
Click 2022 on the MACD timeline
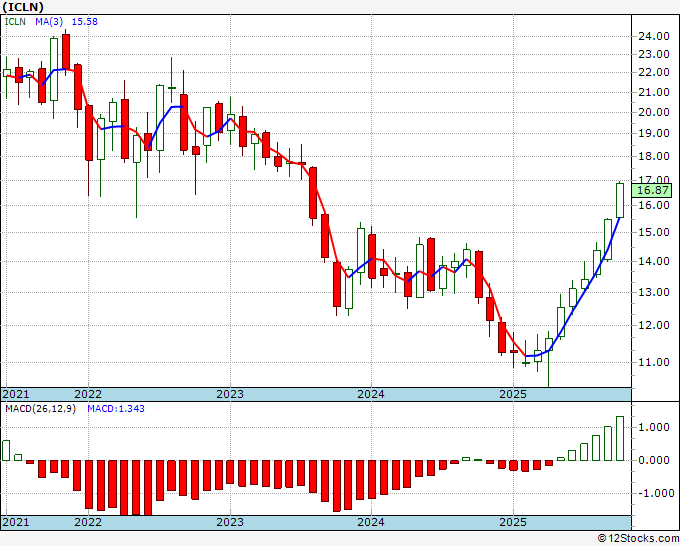pos(88,522)
